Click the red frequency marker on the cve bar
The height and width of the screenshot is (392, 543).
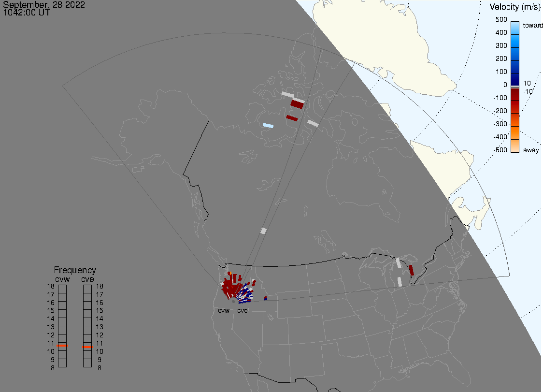pyautogui.click(x=87, y=347)
